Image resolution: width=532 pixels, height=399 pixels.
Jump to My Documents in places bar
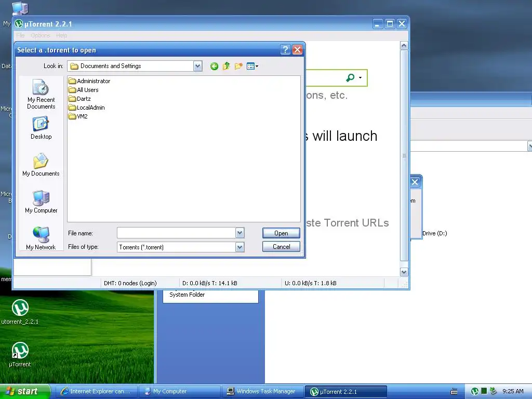pos(41,165)
